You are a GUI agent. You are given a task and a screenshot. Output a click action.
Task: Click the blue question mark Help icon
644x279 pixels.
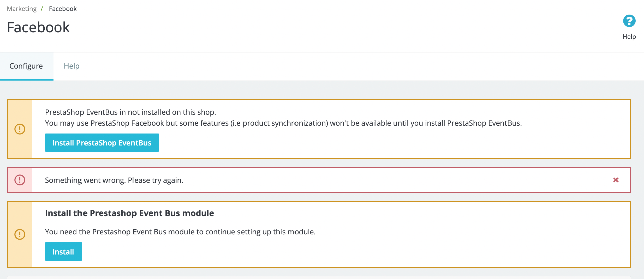(629, 21)
